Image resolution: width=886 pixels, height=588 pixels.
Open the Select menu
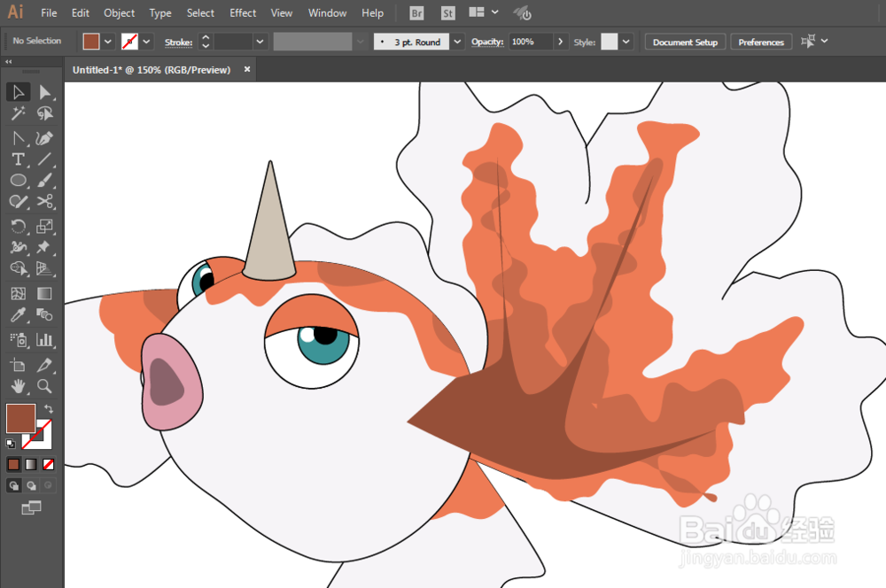click(200, 13)
